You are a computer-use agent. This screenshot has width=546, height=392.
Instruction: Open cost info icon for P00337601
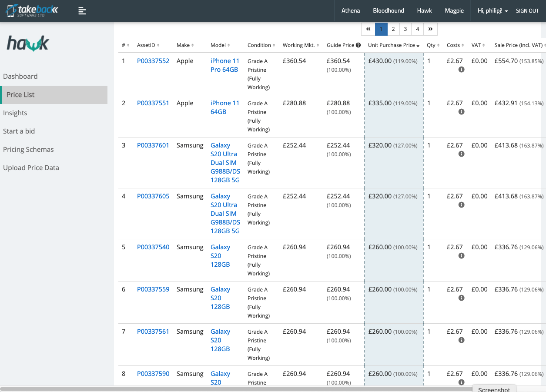tap(462, 154)
